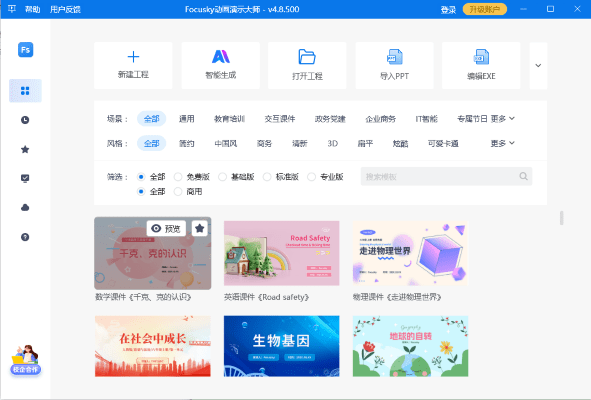Filter scene by 交互课件
This screenshot has width=591, height=400.
pos(280,119)
